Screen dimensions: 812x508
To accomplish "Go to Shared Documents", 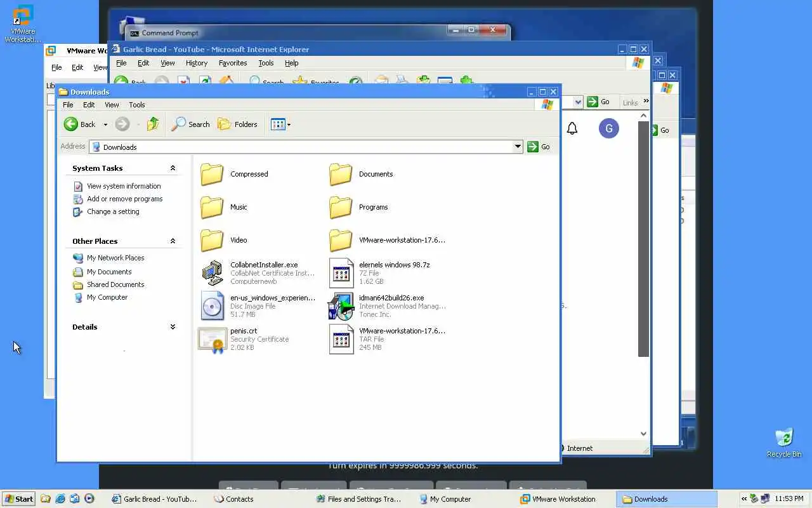I will tap(109, 284).
